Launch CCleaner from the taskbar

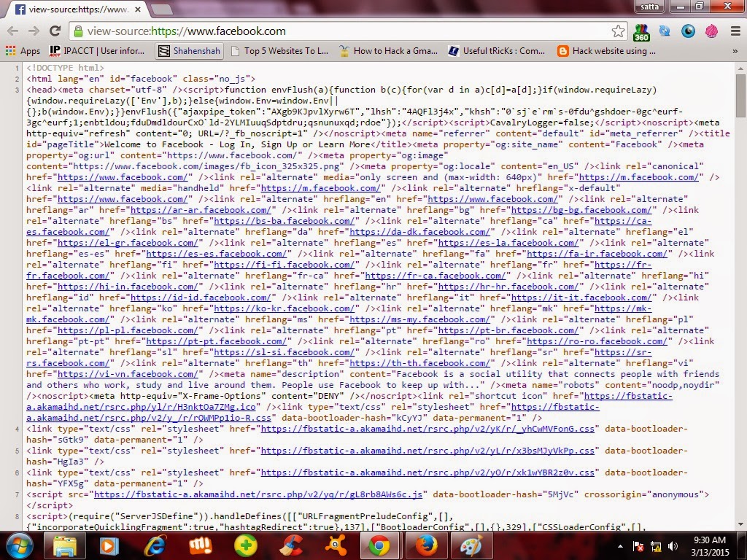pyautogui.click(x=290, y=545)
